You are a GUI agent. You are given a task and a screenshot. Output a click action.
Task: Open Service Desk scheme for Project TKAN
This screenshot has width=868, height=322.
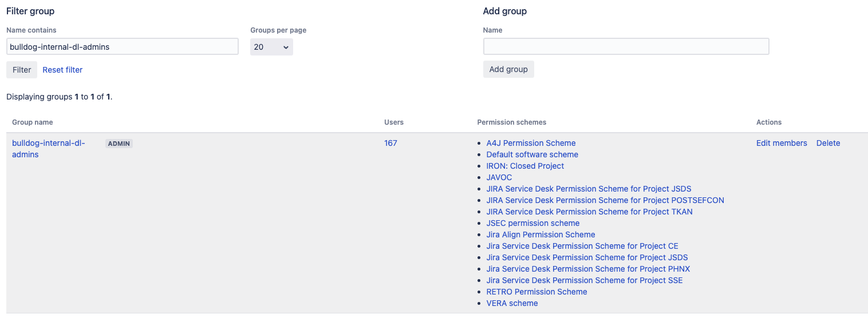(x=589, y=212)
